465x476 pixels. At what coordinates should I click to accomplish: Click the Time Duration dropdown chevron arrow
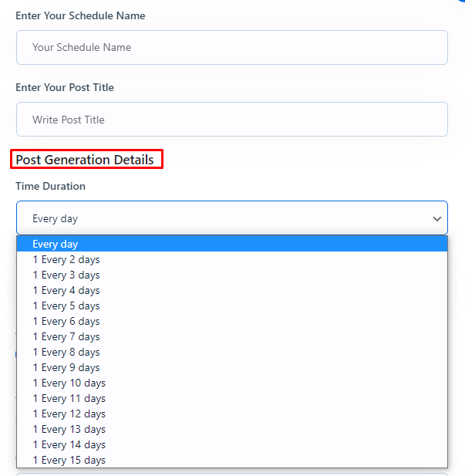(x=436, y=218)
